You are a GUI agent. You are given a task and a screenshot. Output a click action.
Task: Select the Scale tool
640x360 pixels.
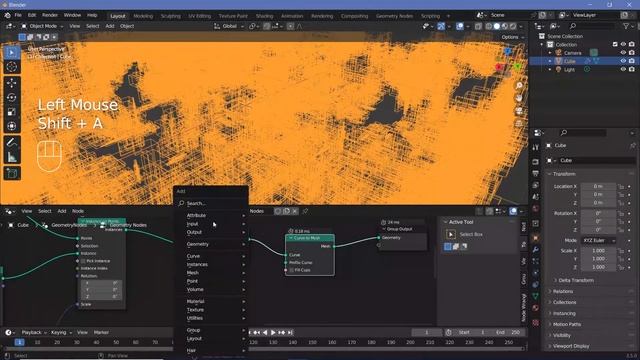point(12,111)
